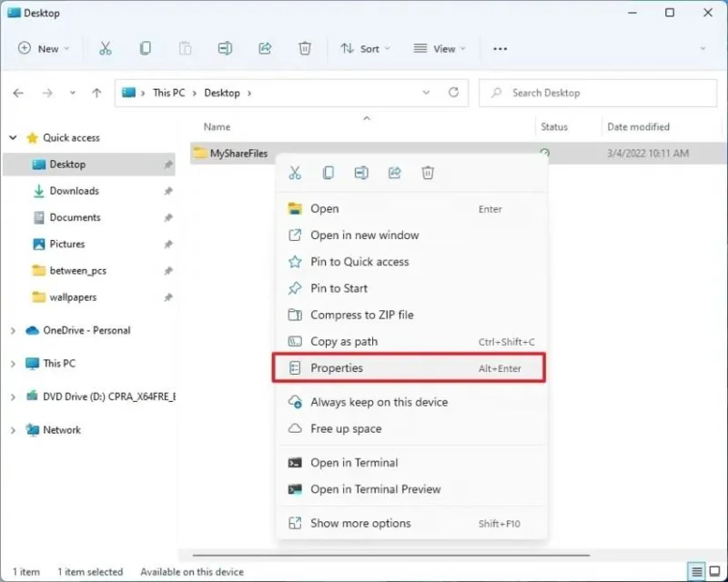Open the wallpapers folder in sidebar
The image size is (728, 582).
tap(89, 297)
